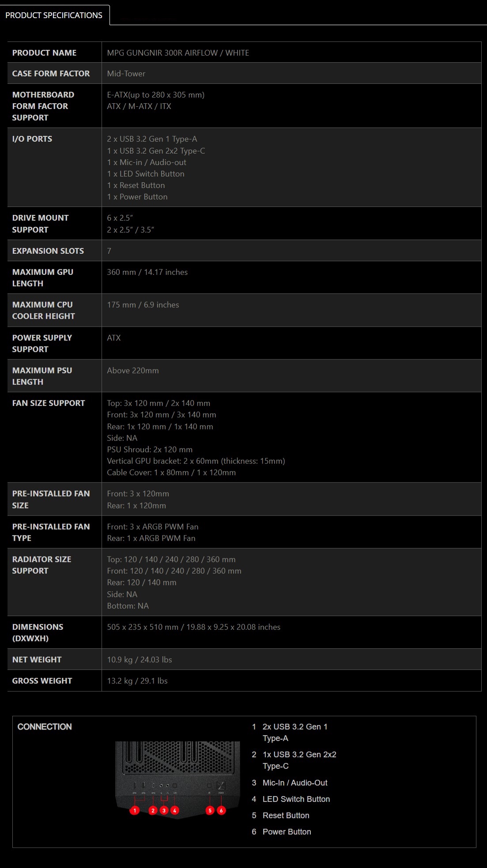Click red marker 2 for the USB Type-C port
This screenshot has width=487, height=868.
pos(153,810)
